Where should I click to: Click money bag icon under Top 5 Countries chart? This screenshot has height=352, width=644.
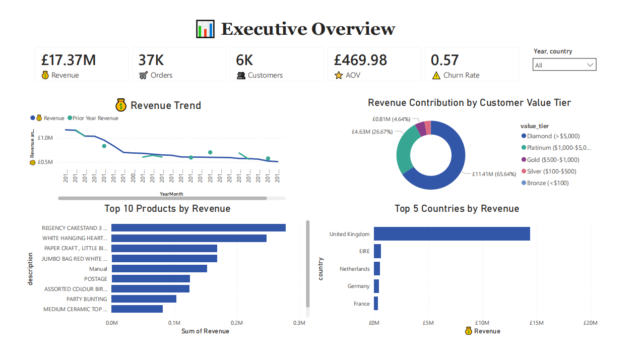click(468, 331)
